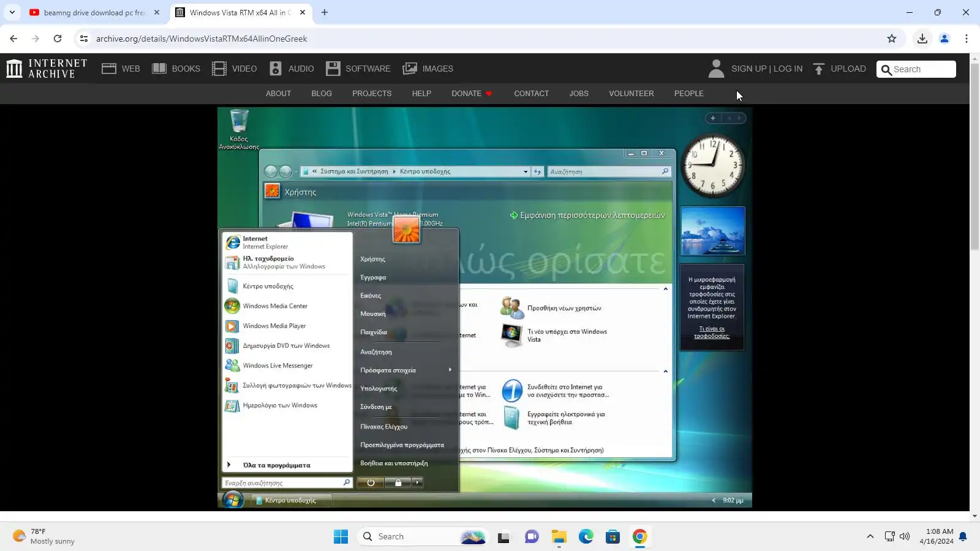This screenshot has width=980, height=551.
Task: Open the shutdown options arrow in the Vista Start menu
Action: pos(418,482)
